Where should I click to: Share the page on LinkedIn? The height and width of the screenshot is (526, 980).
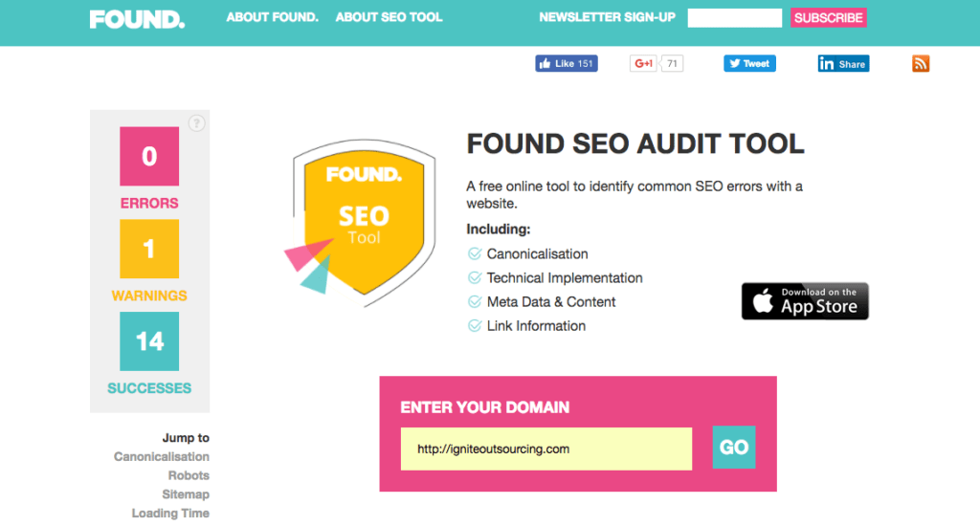pyautogui.click(x=843, y=64)
